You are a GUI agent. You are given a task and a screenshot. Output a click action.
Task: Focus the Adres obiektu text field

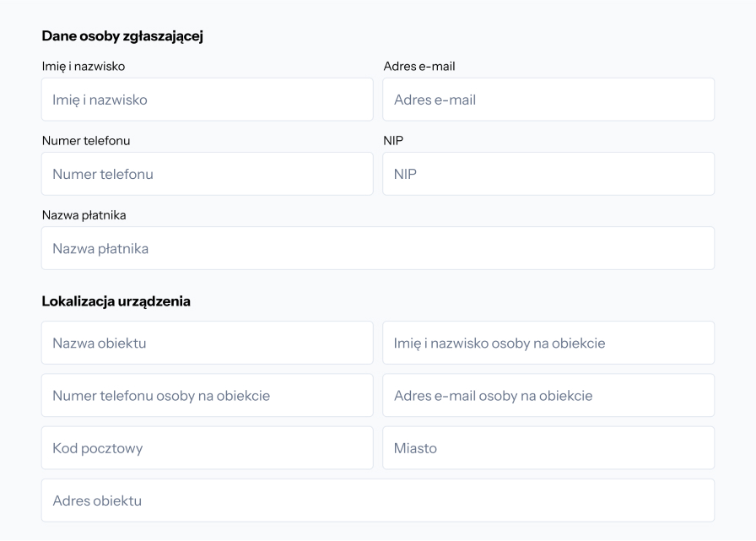coord(378,500)
